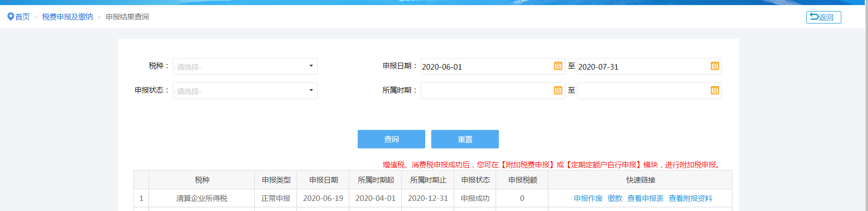Open the 税种 dropdown
Viewport: 868px width, 211px height.
tap(245, 66)
